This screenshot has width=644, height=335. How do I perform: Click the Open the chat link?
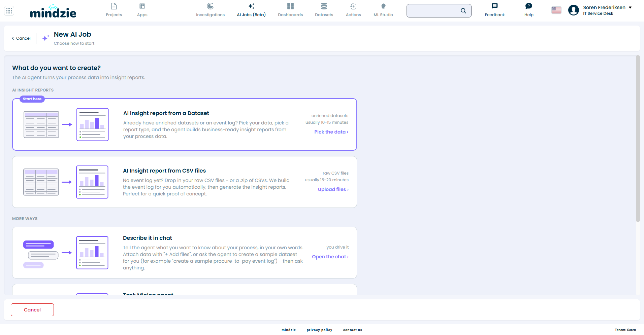[330, 257]
